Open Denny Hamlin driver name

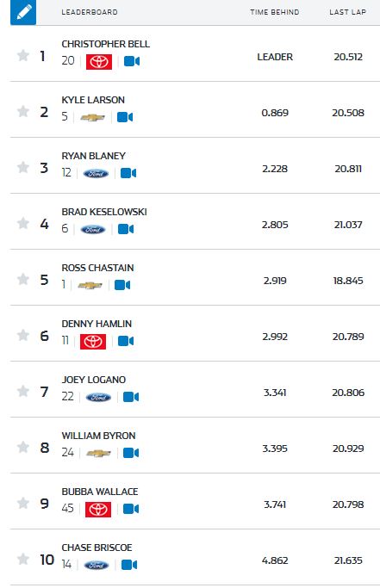coord(97,324)
